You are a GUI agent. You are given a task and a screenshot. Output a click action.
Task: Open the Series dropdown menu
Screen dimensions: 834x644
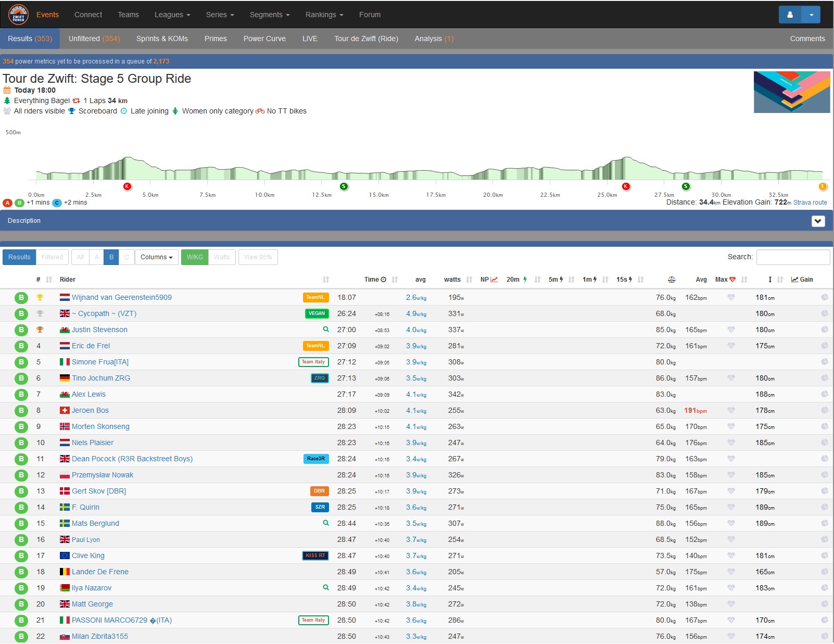[220, 15]
